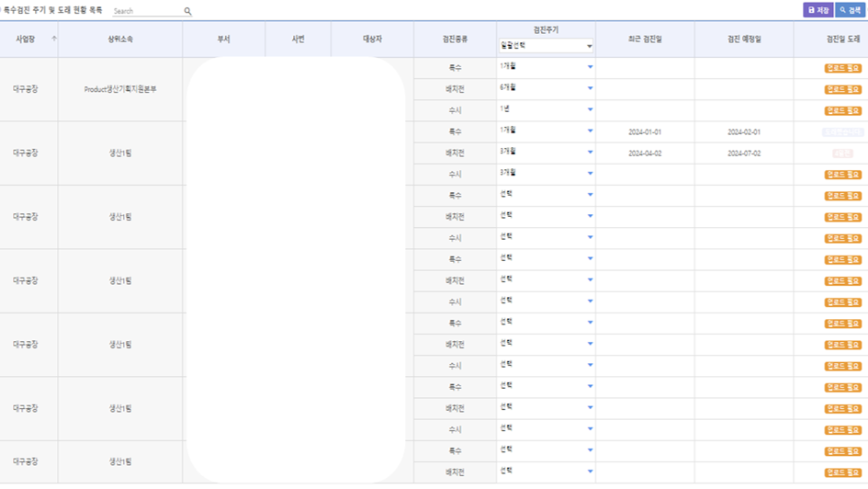Select the 2024-04-02 recent exam date cell
Screen dimensions: 868x489
tap(645, 154)
